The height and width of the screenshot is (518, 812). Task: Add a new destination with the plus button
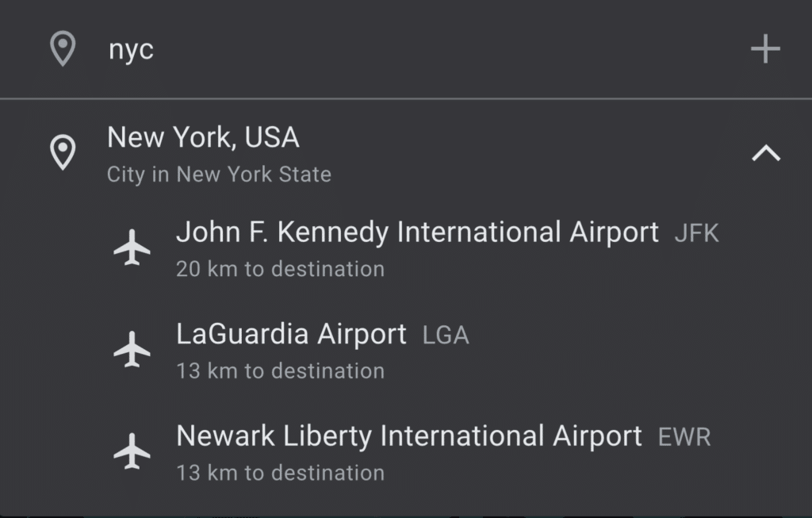coord(765,48)
